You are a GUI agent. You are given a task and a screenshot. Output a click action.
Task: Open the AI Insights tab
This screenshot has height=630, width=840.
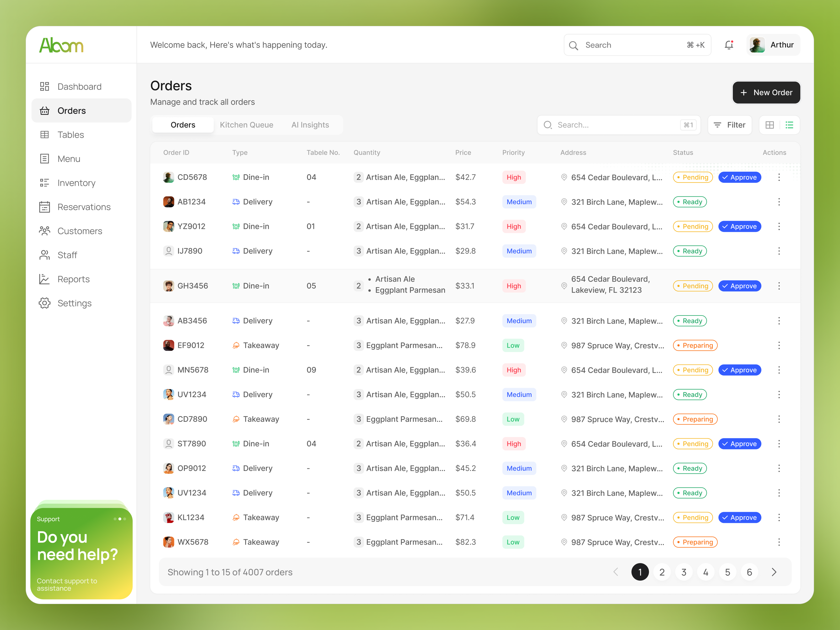point(310,125)
